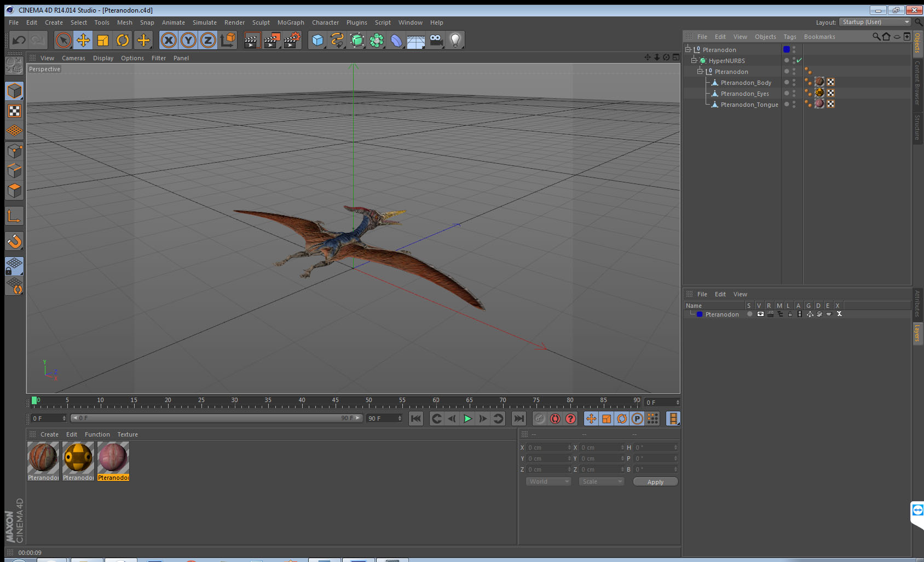
Task: Toggle Y axis lock
Action: point(188,40)
